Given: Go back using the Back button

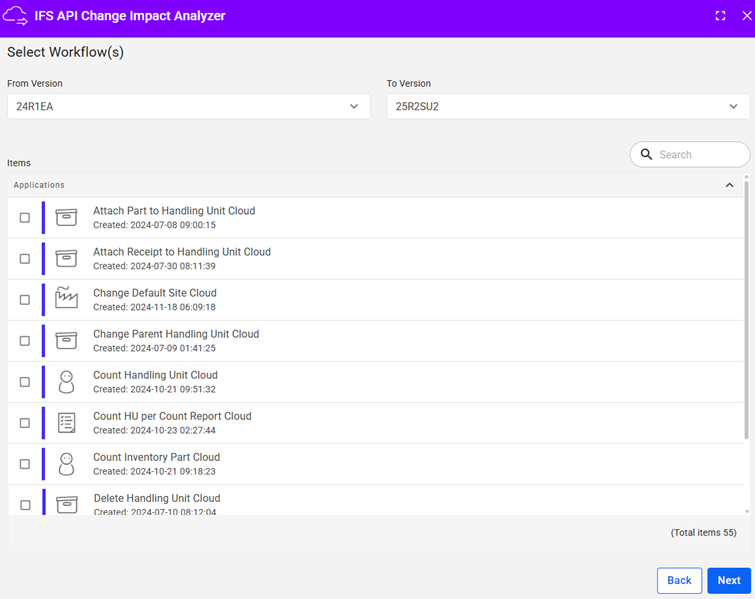Looking at the screenshot, I should (679, 580).
